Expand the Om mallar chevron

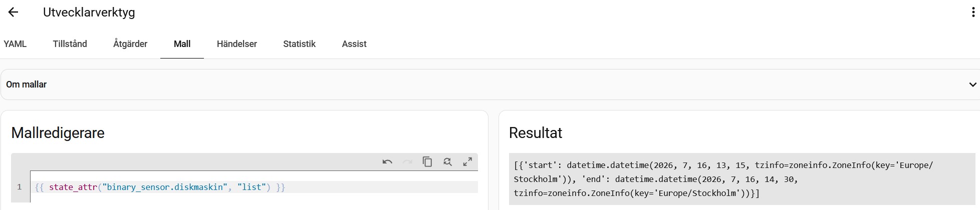tap(972, 84)
